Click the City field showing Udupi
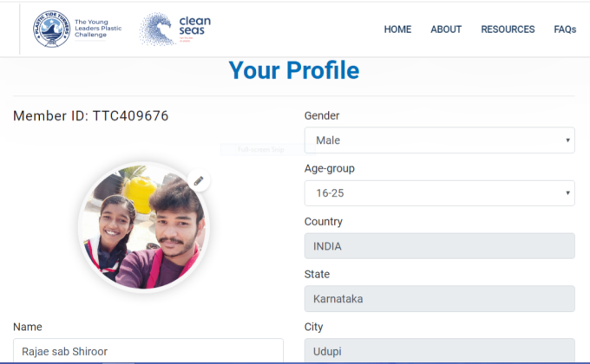Image resolution: width=590 pixels, height=364 pixels. 440,350
